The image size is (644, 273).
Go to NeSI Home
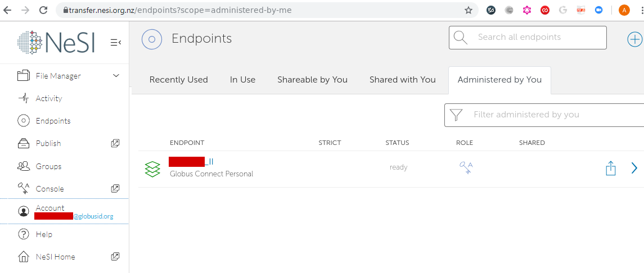click(55, 257)
